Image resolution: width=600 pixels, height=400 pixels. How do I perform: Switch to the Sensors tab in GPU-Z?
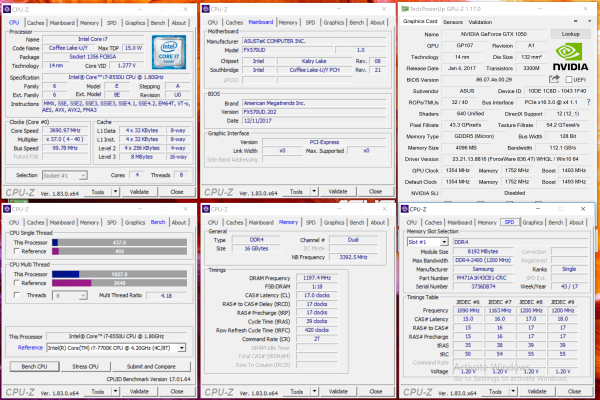pyautogui.click(x=453, y=22)
